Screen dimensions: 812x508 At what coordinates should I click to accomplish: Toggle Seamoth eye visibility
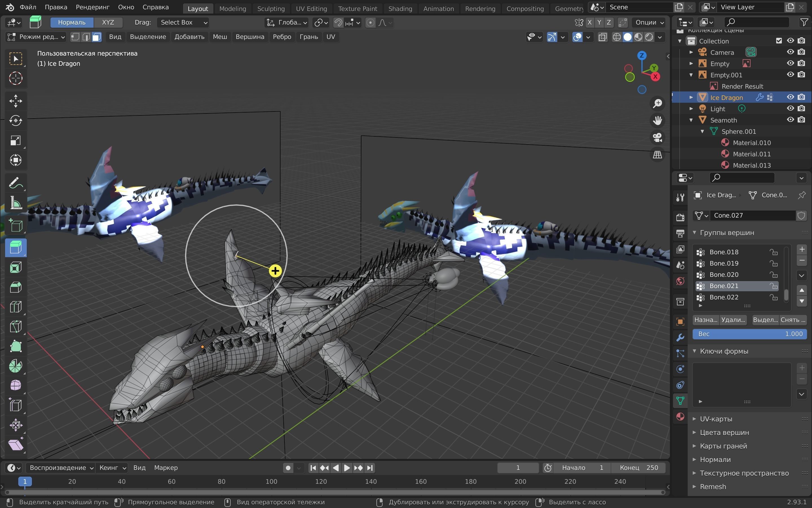click(x=790, y=120)
